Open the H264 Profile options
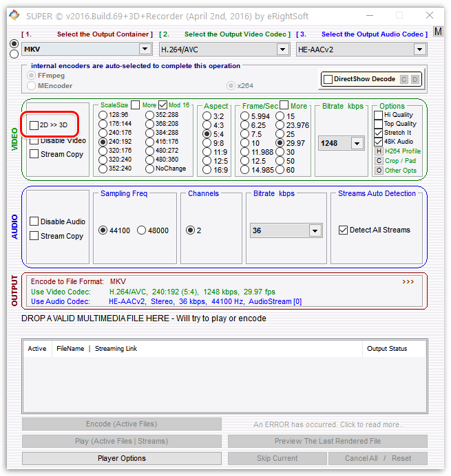 (378, 151)
